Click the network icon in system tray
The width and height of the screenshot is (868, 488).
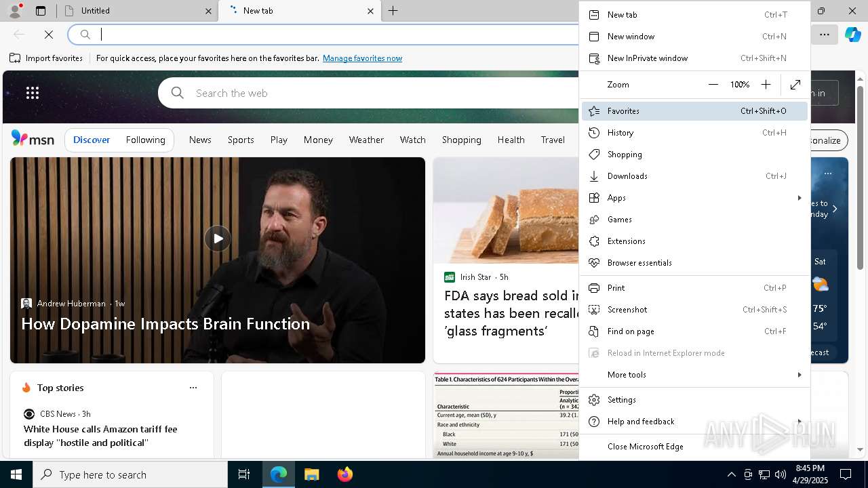(764, 474)
